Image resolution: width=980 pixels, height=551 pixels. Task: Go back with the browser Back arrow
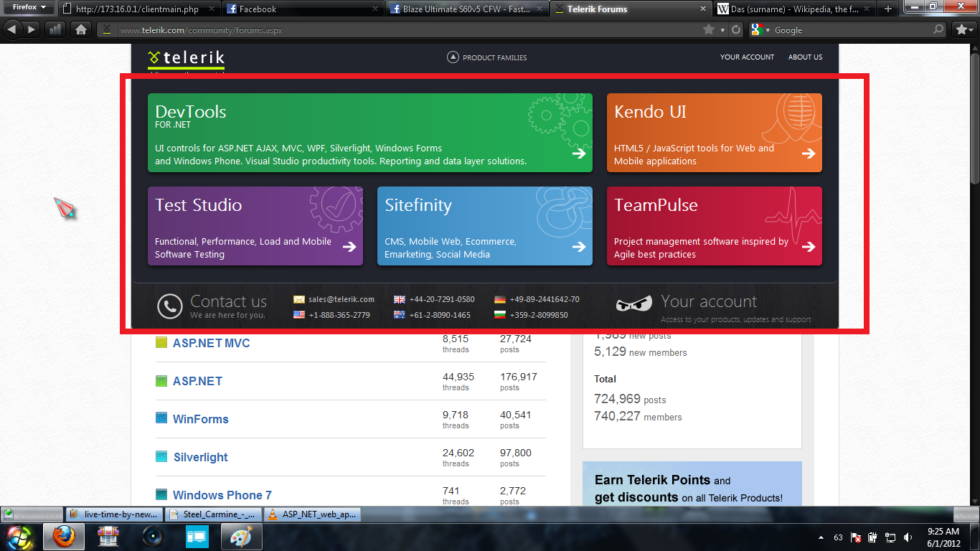pos(12,29)
